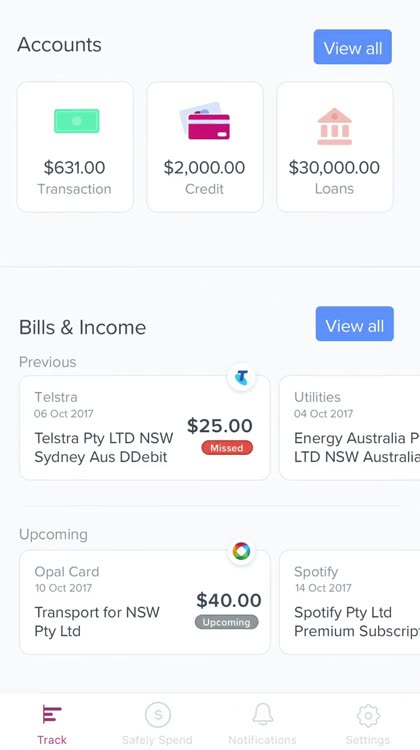Open the Notifications bell icon

coord(263,715)
